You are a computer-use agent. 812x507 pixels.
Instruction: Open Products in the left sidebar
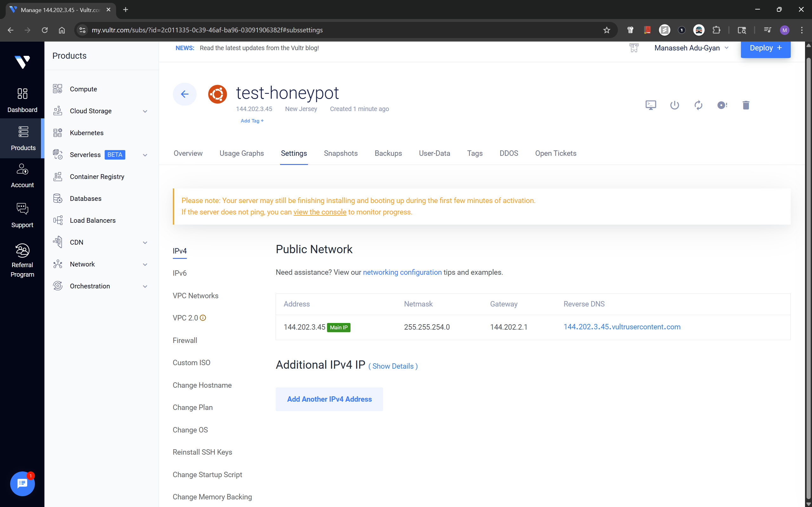22,138
